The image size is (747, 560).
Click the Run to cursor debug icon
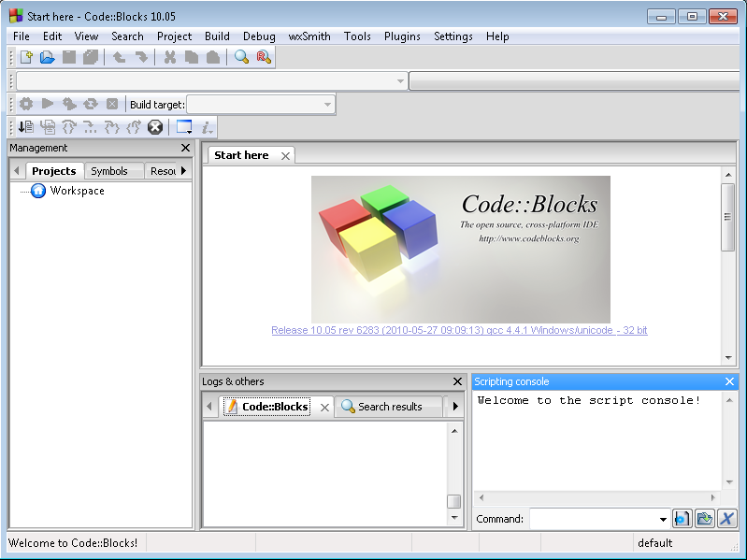(x=48, y=127)
